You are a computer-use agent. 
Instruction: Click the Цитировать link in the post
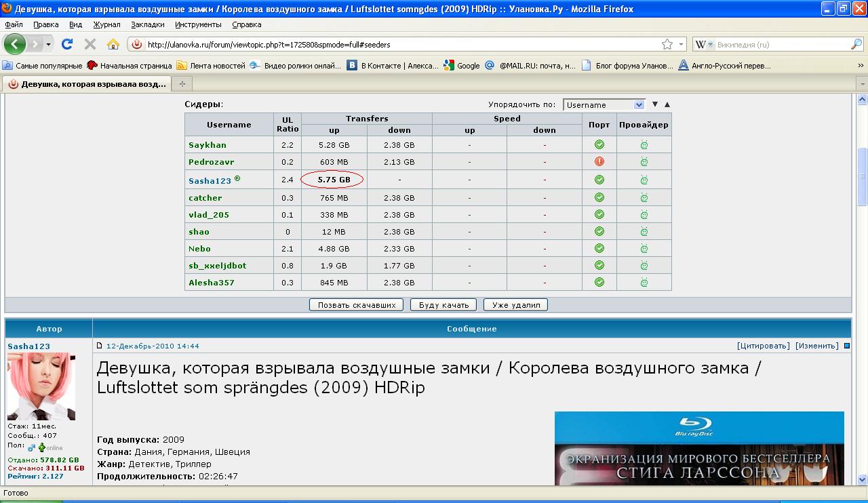(x=763, y=346)
